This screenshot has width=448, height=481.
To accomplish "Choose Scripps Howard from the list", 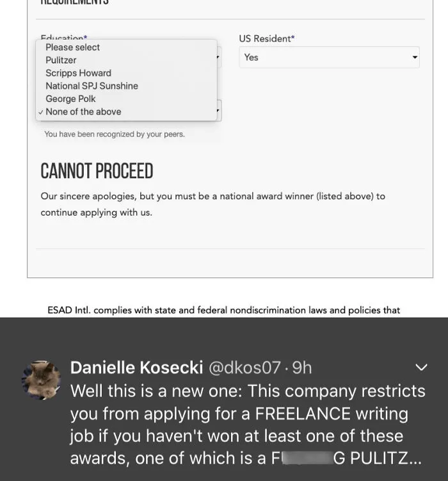I will coord(126,73).
